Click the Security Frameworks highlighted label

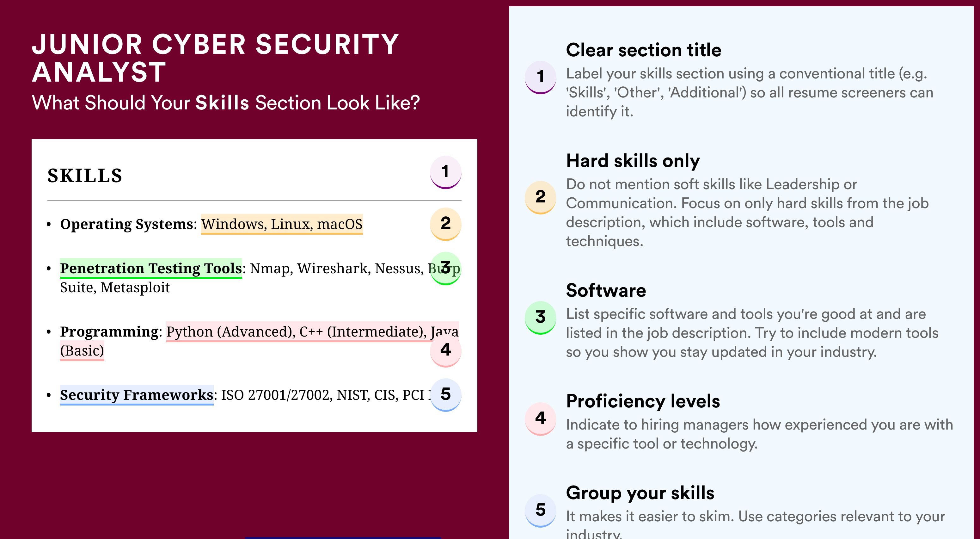(137, 395)
